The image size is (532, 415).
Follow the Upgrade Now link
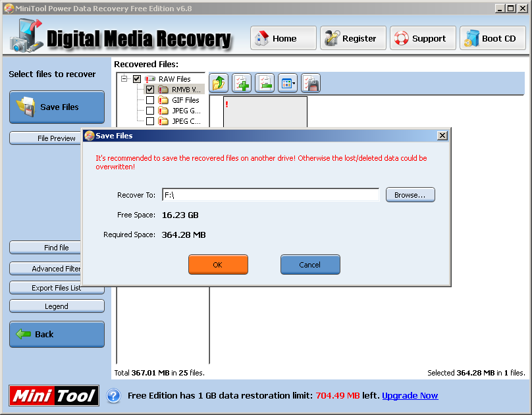tap(410, 396)
